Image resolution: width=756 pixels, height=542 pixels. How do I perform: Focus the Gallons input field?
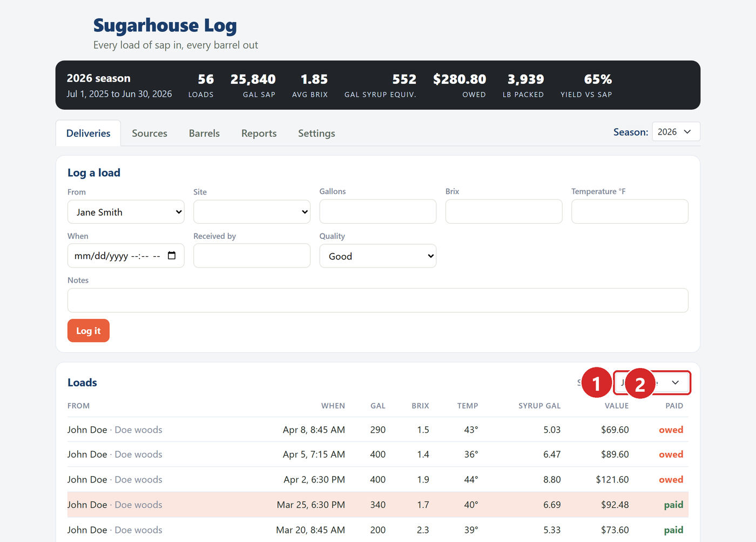tap(378, 211)
